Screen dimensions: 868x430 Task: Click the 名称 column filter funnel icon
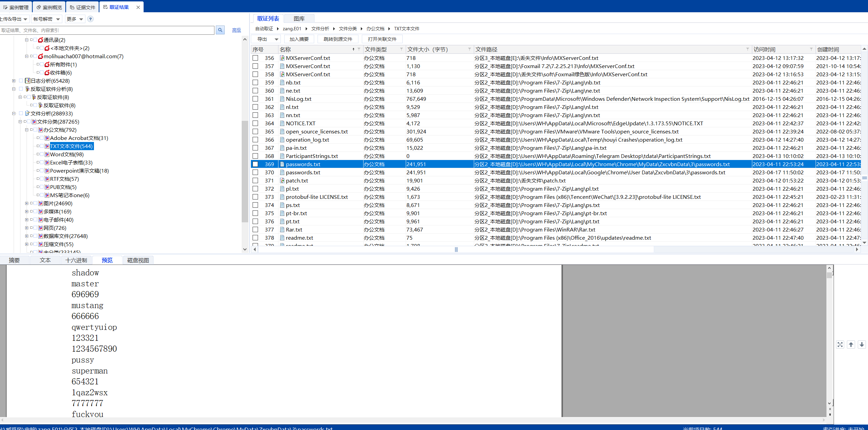click(x=359, y=49)
